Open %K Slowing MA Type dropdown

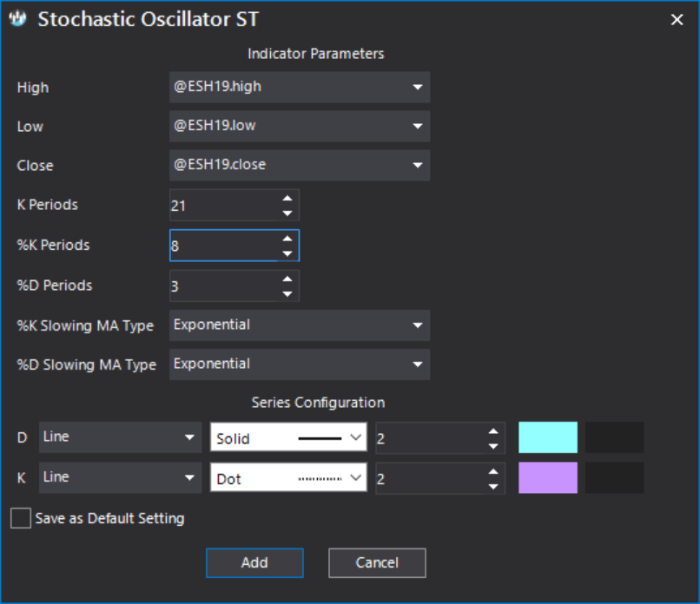[x=300, y=325]
